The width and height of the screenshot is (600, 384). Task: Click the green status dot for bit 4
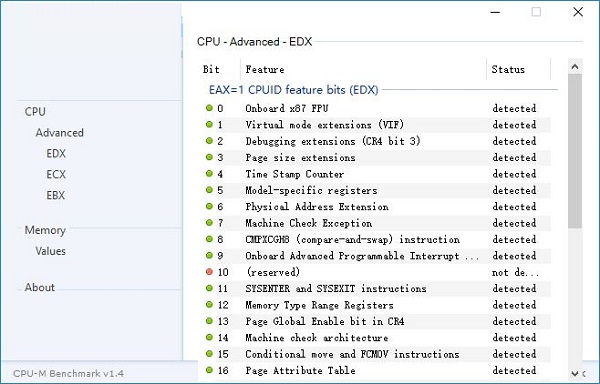(209, 174)
